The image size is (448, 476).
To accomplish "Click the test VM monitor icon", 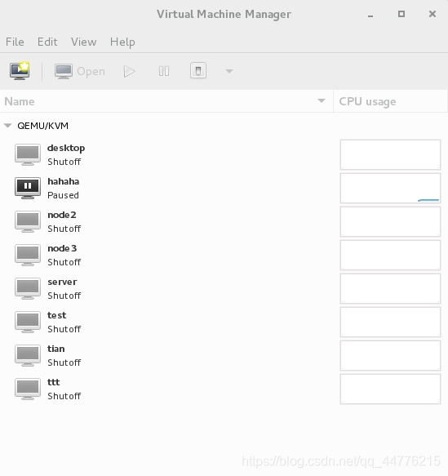I will [28, 322].
